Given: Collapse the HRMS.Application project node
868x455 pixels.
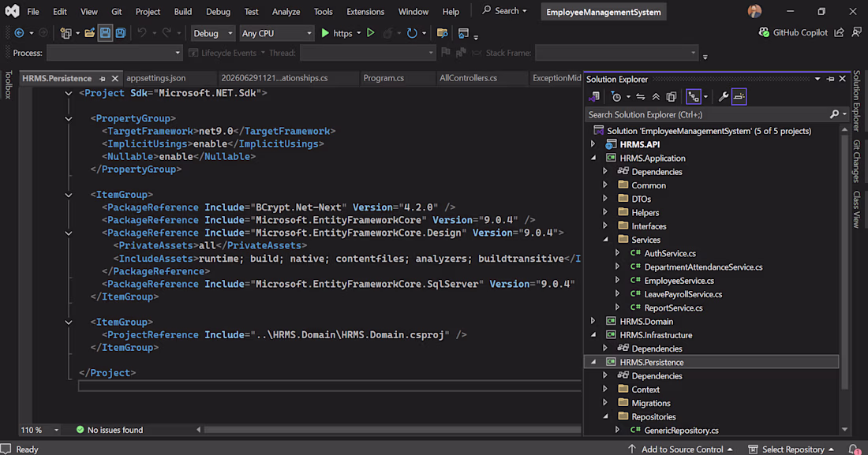Looking at the screenshot, I should coord(593,159).
